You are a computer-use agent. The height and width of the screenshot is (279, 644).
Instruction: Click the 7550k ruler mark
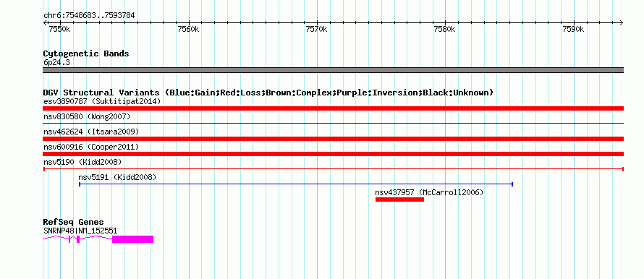point(59,30)
